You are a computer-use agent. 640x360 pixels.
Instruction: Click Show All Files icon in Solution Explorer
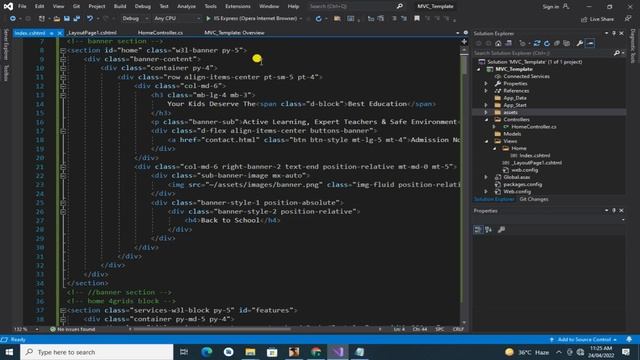click(x=567, y=43)
